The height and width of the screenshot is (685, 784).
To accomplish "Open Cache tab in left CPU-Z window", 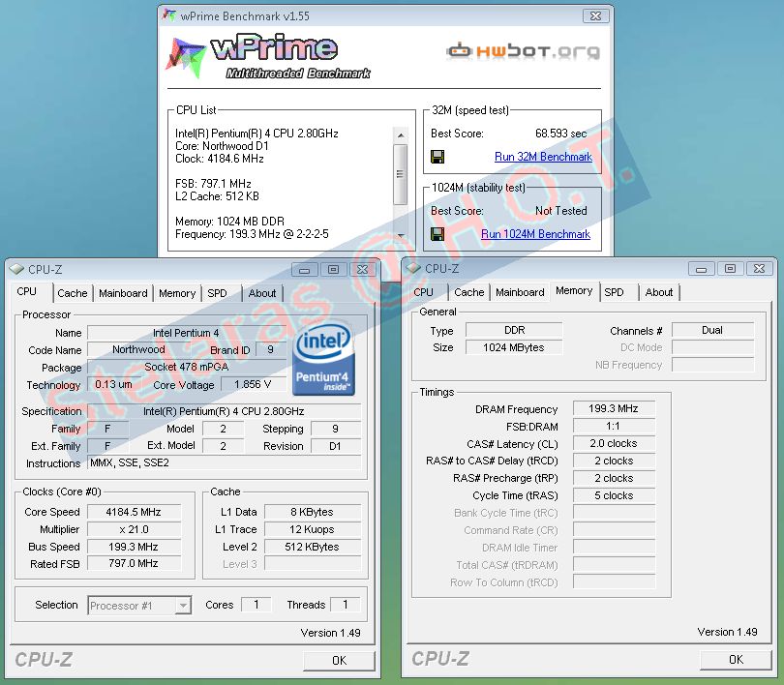I will click(73, 293).
